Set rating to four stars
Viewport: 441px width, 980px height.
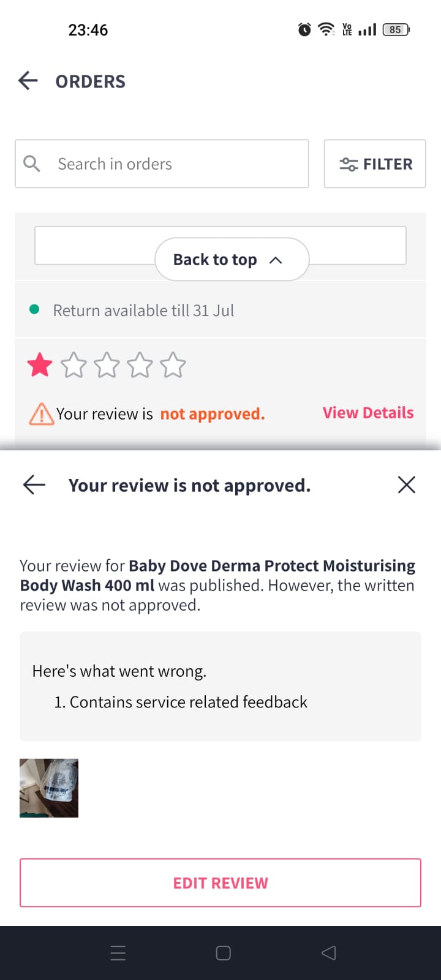pos(140,365)
